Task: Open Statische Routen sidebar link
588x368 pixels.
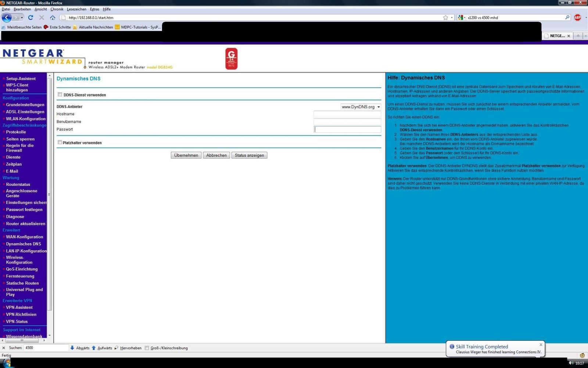Action: 22,283
